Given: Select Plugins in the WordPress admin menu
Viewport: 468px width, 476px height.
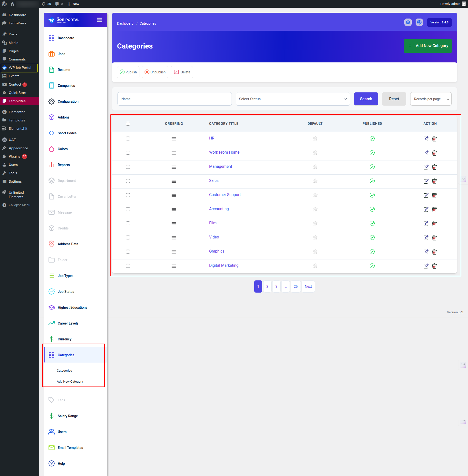Looking at the screenshot, I should pos(14,156).
